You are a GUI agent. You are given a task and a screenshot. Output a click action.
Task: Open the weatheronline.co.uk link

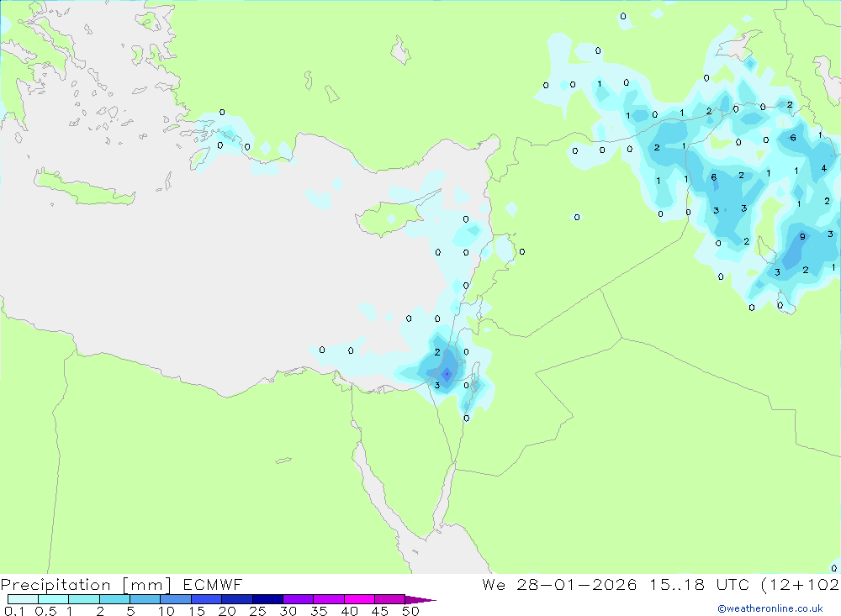770,608
